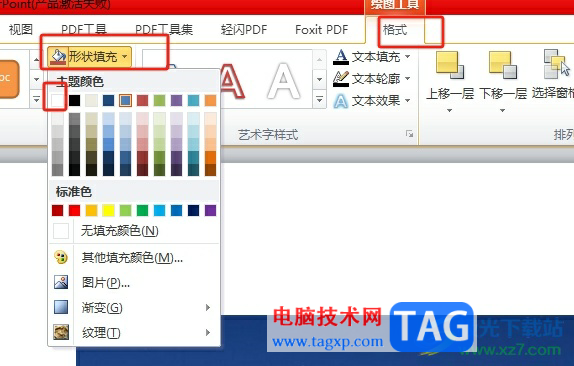Click the Shape Fill paint bucket icon
The width and height of the screenshot is (574, 366).
[x=59, y=57]
